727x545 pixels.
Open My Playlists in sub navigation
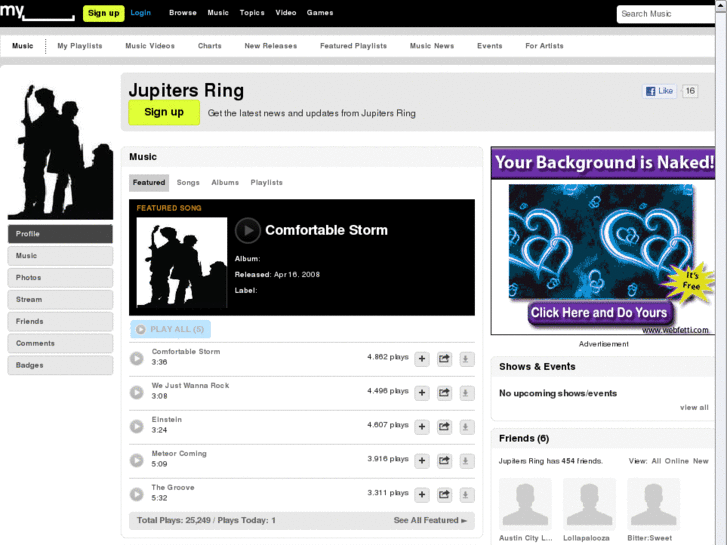[x=80, y=46]
